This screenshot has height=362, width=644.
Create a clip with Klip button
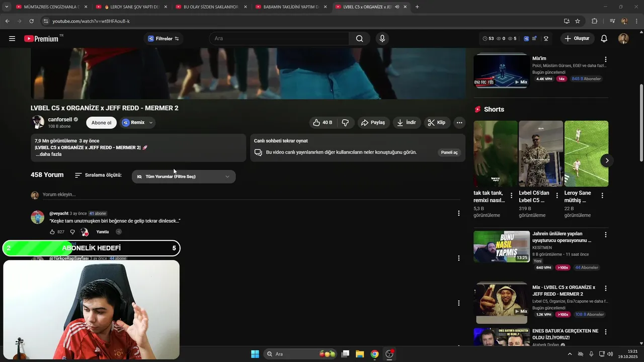(x=437, y=123)
